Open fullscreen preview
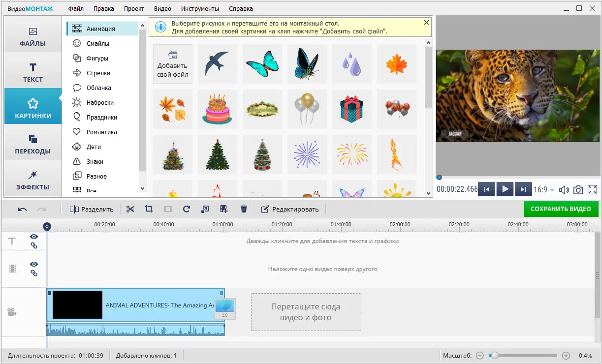 pyautogui.click(x=593, y=189)
